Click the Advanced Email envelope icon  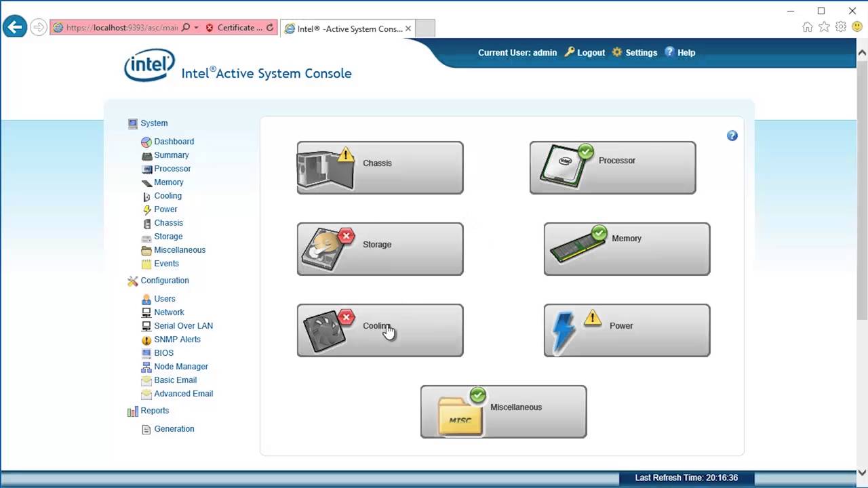(x=146, y=394)
